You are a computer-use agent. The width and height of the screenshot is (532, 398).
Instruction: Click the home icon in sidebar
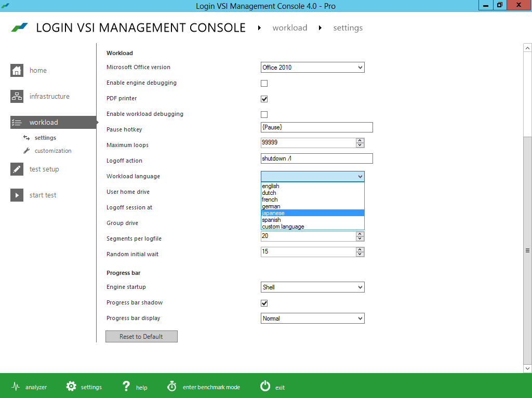17,71
